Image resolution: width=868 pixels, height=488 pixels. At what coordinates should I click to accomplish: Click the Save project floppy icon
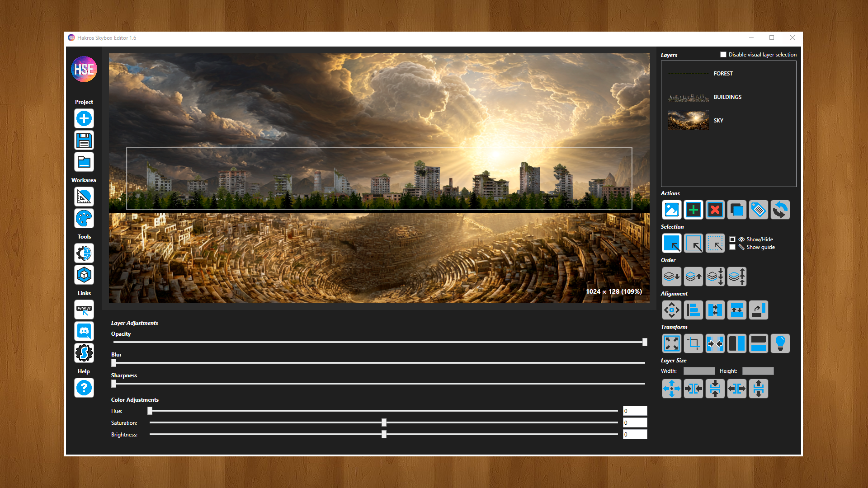pyautogui.click(x=84, y=141)
